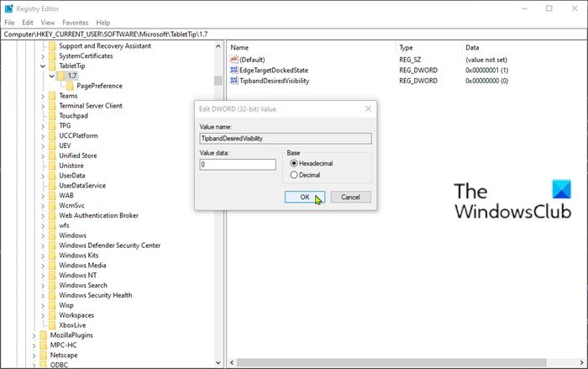Expand the UCCPlatform key
Screen dimensions: 588x369
tap(43, 136)
